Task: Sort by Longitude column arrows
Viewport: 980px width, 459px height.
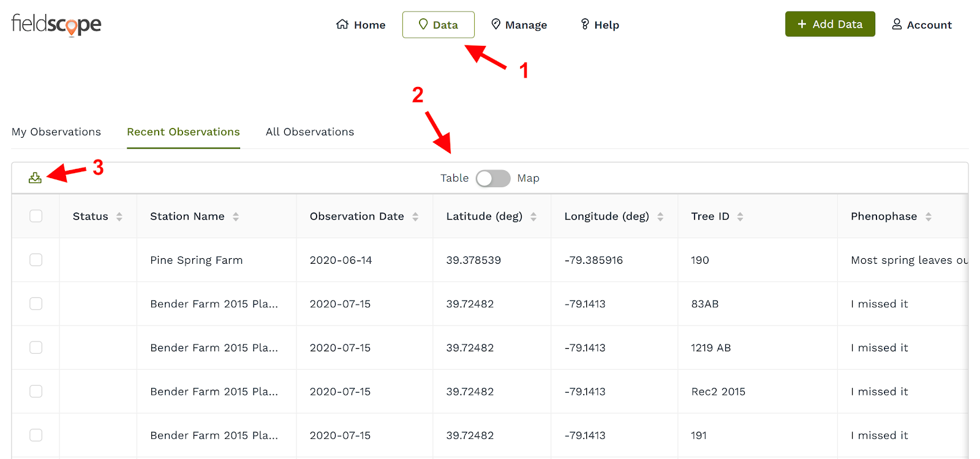Action: [660, 217]
